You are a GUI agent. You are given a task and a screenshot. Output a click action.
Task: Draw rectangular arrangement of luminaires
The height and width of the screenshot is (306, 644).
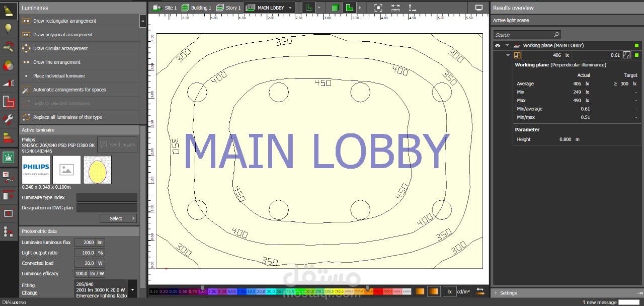(79, 21)
